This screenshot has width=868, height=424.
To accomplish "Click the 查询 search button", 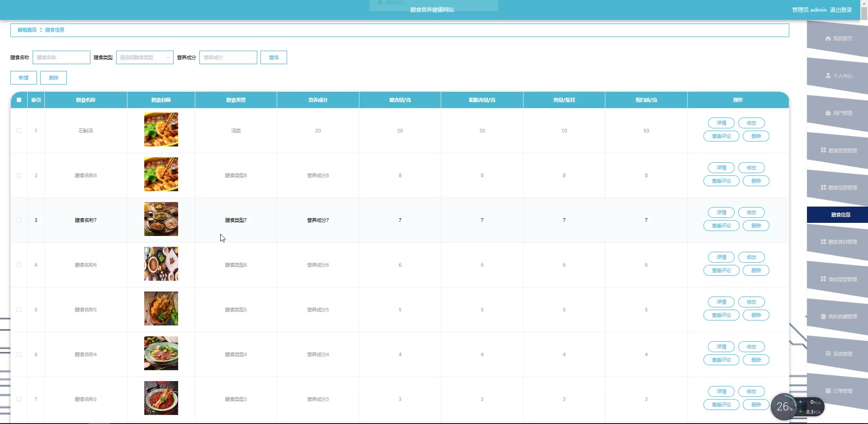I will (x=274, y=57).
